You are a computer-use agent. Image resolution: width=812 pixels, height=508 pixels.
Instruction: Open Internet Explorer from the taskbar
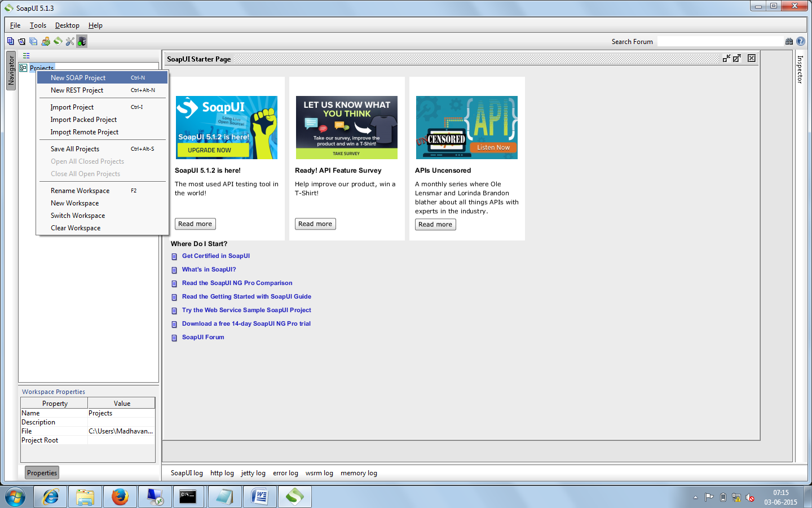[x=51, y=497]
